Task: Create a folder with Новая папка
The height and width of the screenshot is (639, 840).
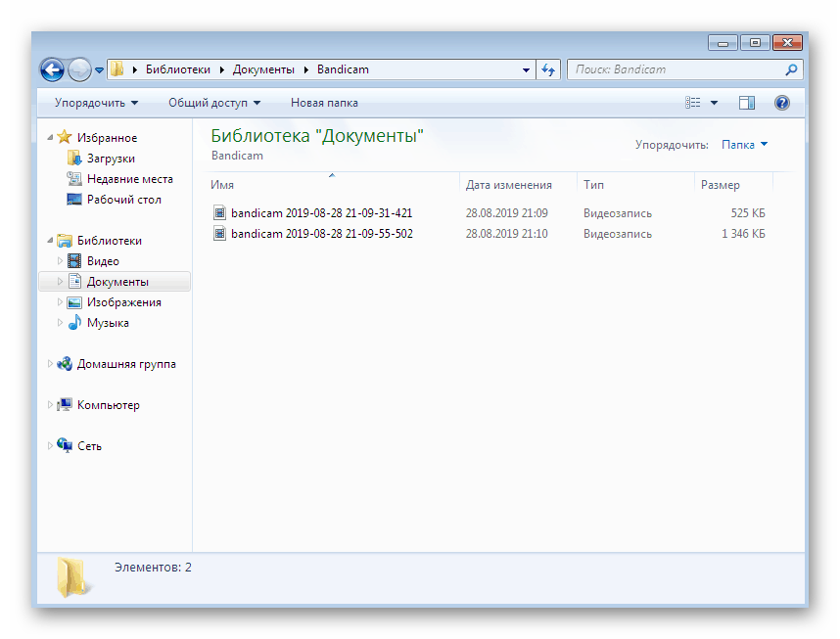Action: point(324,102)
